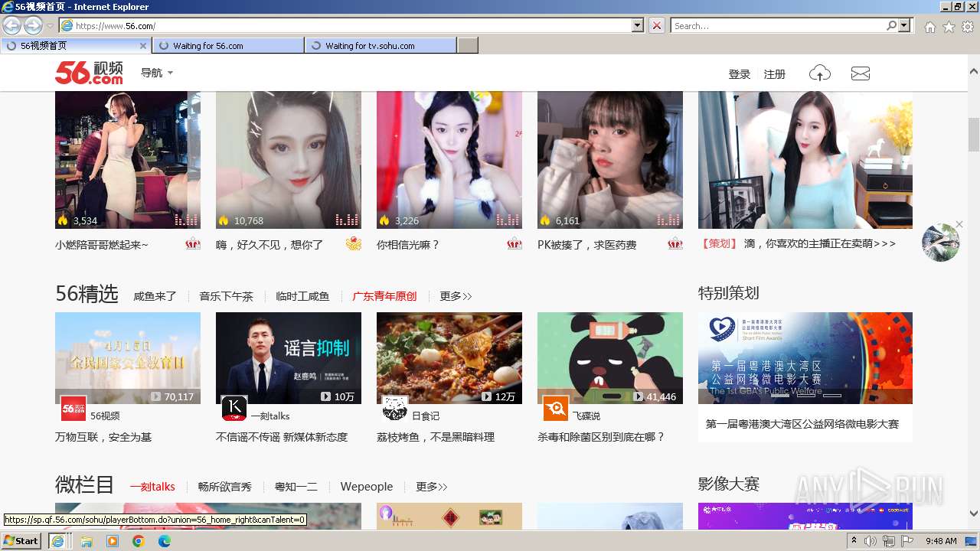Open Edge from taskbar
The height and width of the screenshot is (551, 980).
tap(165, 541)
